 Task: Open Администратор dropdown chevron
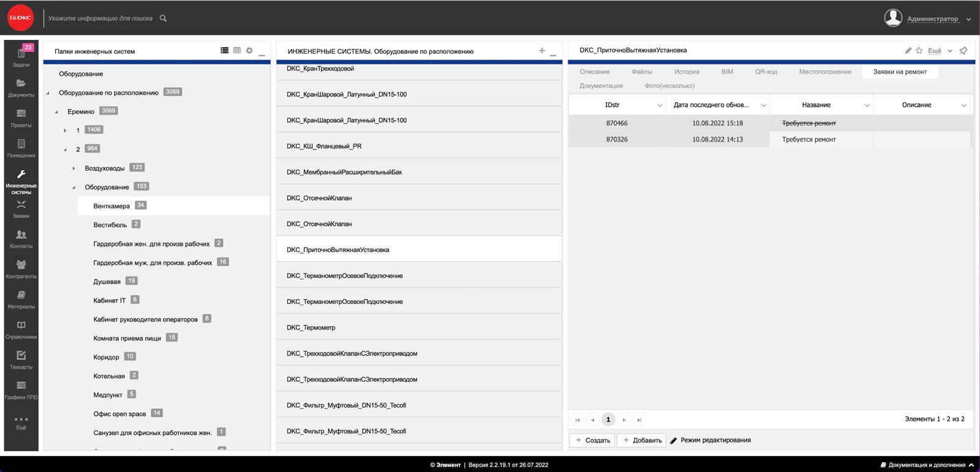968,19
